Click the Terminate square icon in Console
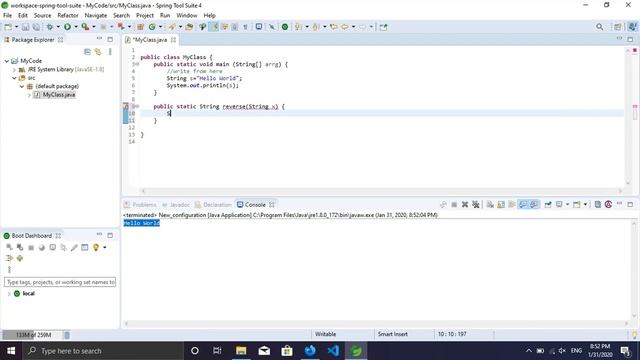 click(x=454, y=204)
